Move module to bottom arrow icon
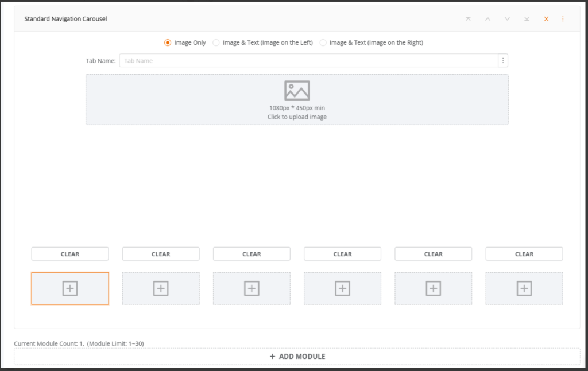The image size is (588, 371). click(527, 19)
